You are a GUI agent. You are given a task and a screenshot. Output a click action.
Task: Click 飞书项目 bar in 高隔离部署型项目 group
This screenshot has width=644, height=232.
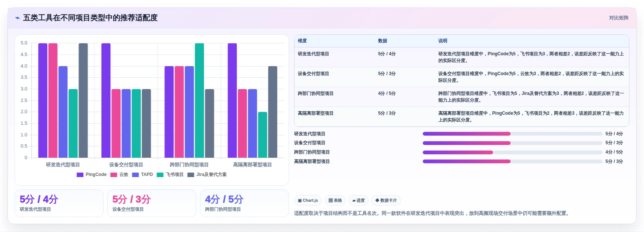point(263,135)
